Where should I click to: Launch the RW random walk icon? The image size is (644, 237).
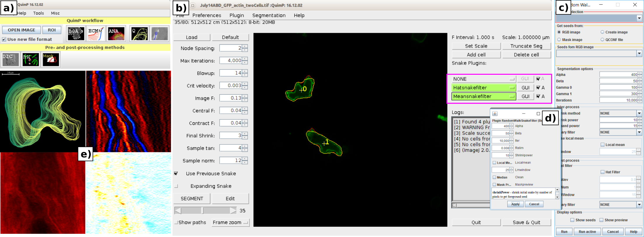(31, 60)
